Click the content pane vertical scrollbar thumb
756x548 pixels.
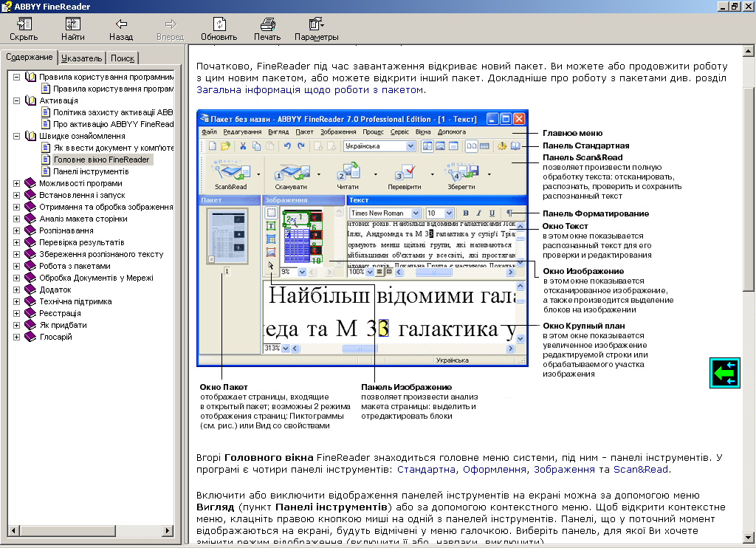748,189
